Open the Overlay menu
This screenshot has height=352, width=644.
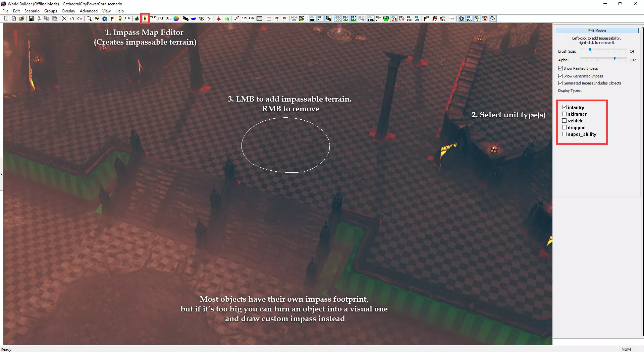(x=68, y=11)
